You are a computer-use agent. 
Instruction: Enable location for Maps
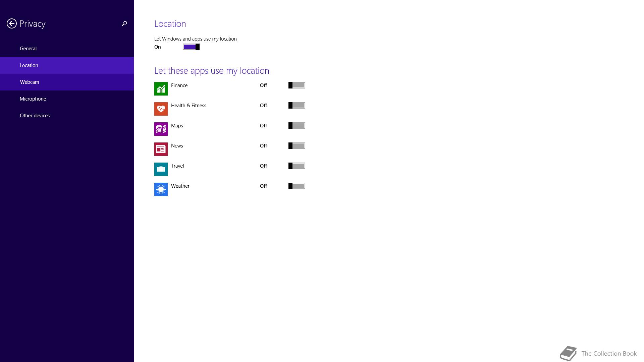pos(297,126)
